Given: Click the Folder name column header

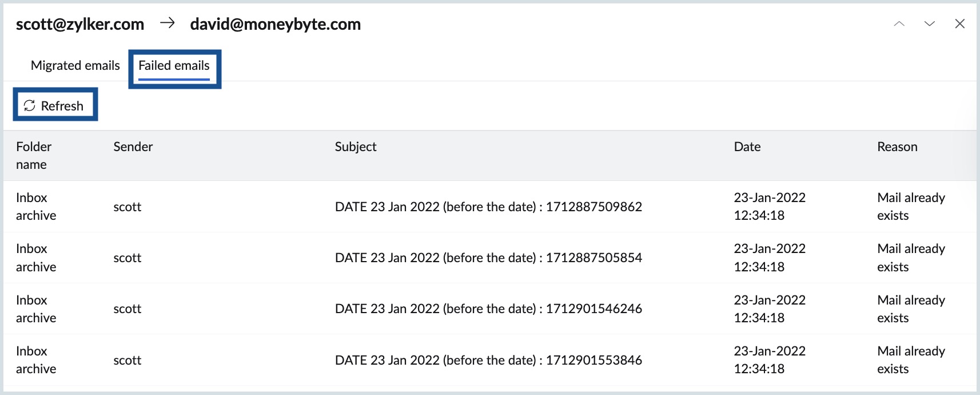Looking at the screenshot, I should click(34, 155).
